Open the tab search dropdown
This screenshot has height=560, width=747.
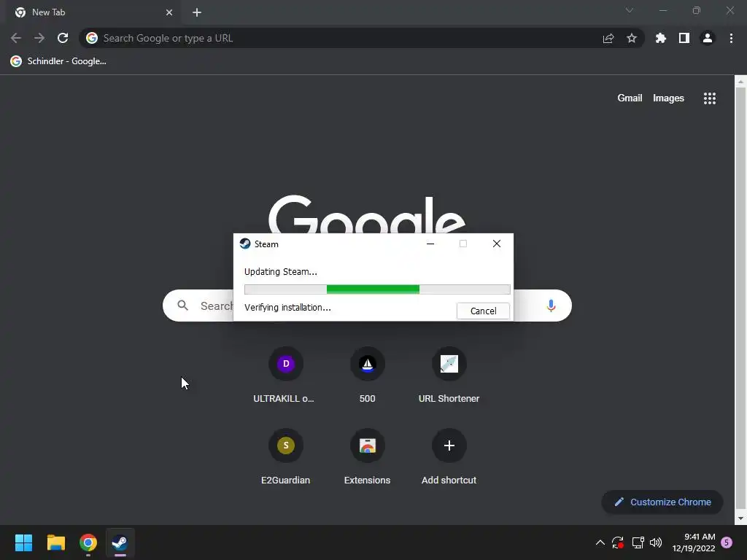(x=630, y=10)
